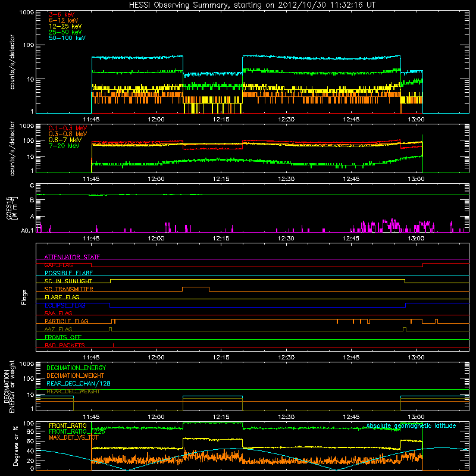Viewport: 476px width, 476px height.
Task: Click the SC_IN_SUNLIGHT label
Action: 68,281
